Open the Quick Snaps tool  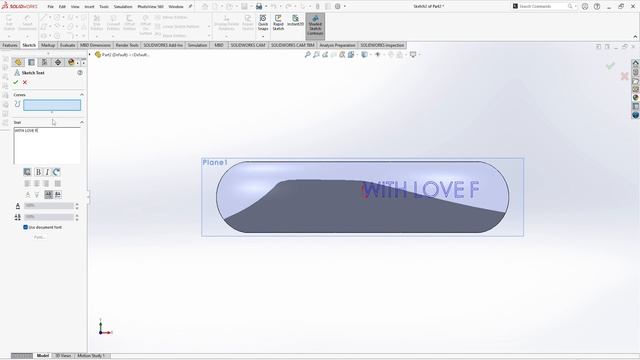tap(263, 23)
